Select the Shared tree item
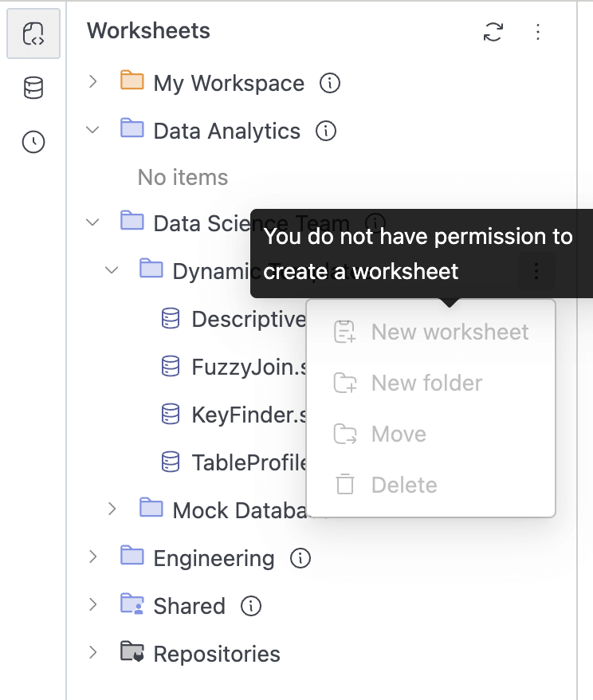The image size is (593, 700). [x=189, y=606]
